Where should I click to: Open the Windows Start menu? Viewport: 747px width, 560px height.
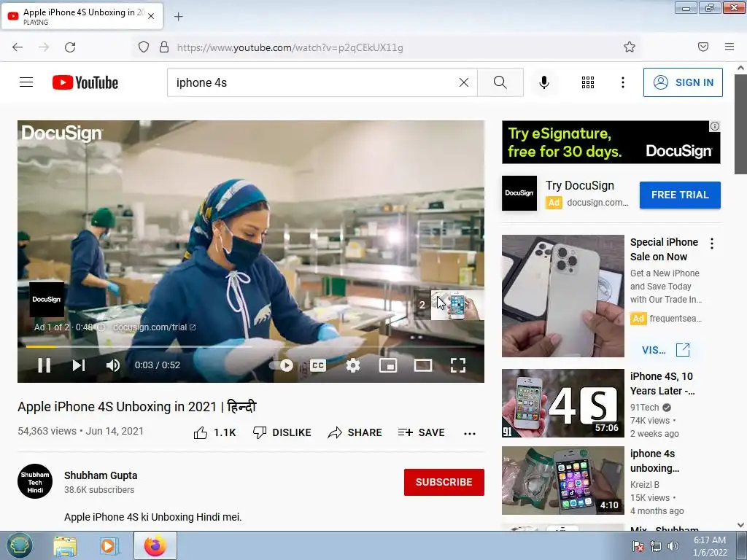coord(19,545)
